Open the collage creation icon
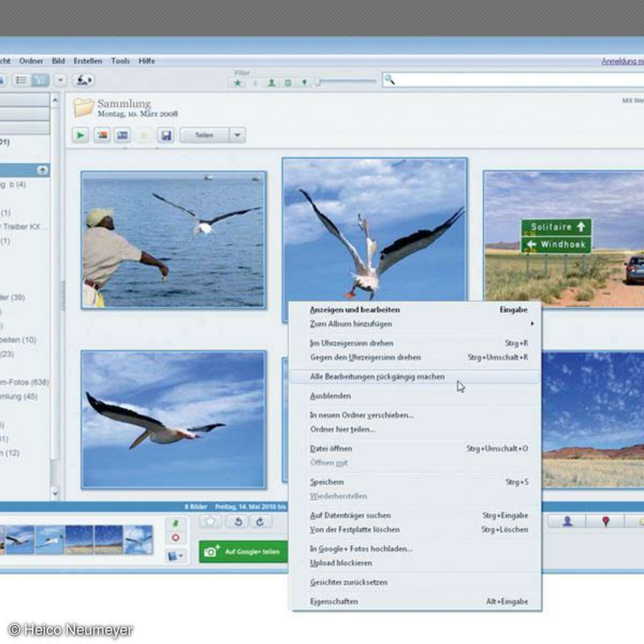The width and height of the screenshot is (644, 644). tap(102, 135)
